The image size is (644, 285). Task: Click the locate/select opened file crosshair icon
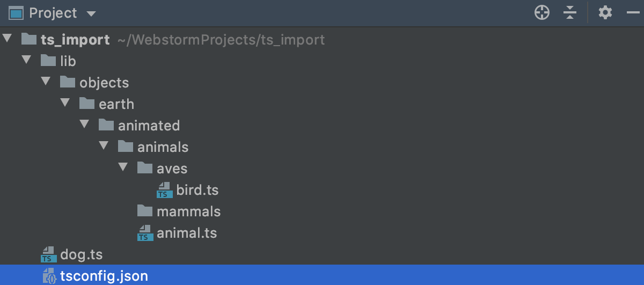pyautogui.click(x=542, y=13)
